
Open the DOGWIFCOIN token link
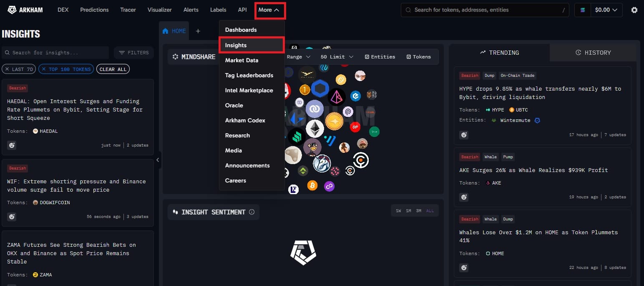(51, 202)
